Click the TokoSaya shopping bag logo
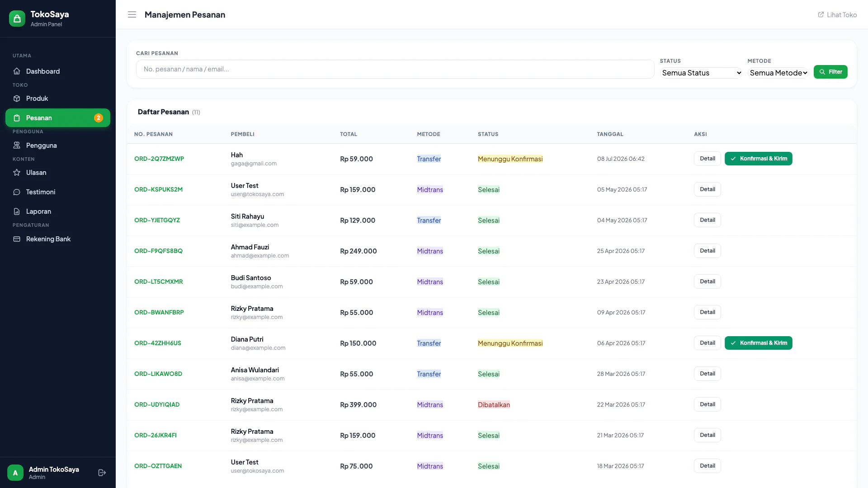This screenshot has width=868, height=488. coord(17,19)
